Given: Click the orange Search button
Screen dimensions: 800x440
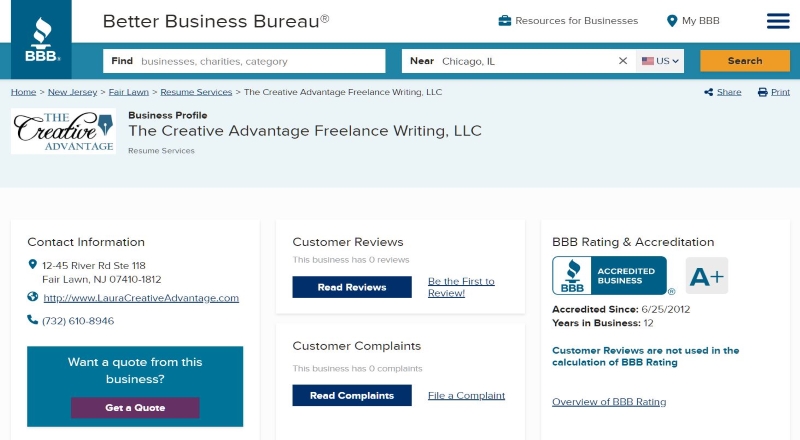Looking at the screenshot, I should coord(745,61).
